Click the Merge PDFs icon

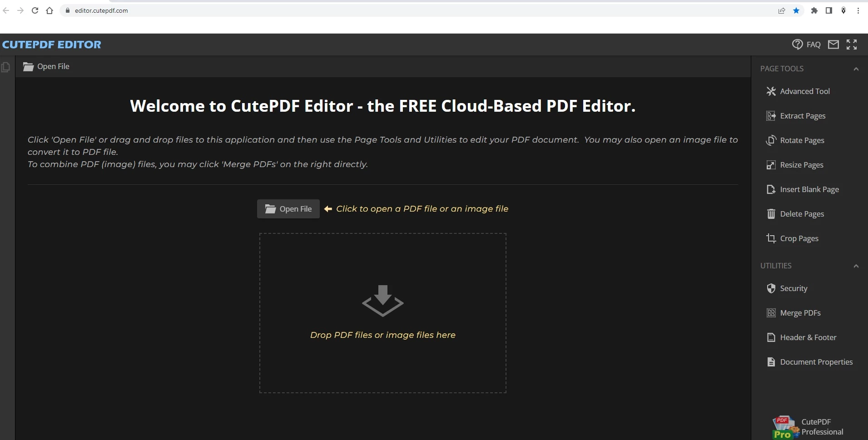pos(771,313)
